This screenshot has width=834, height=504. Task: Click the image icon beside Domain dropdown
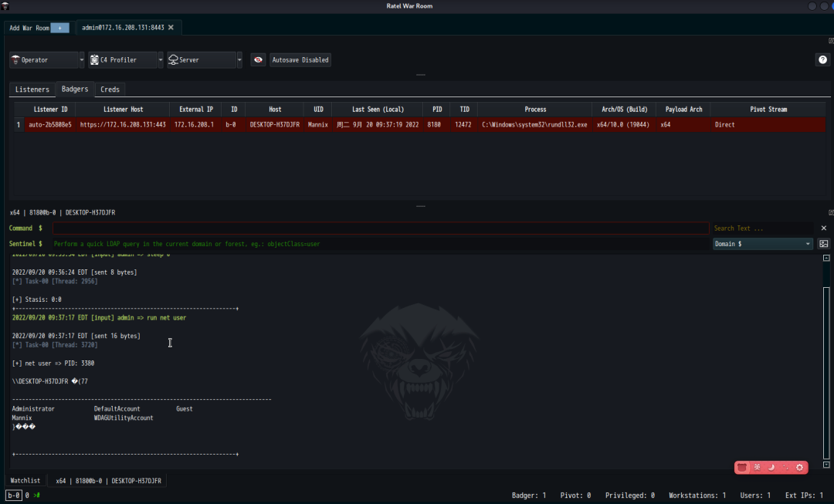coord(823,243)
